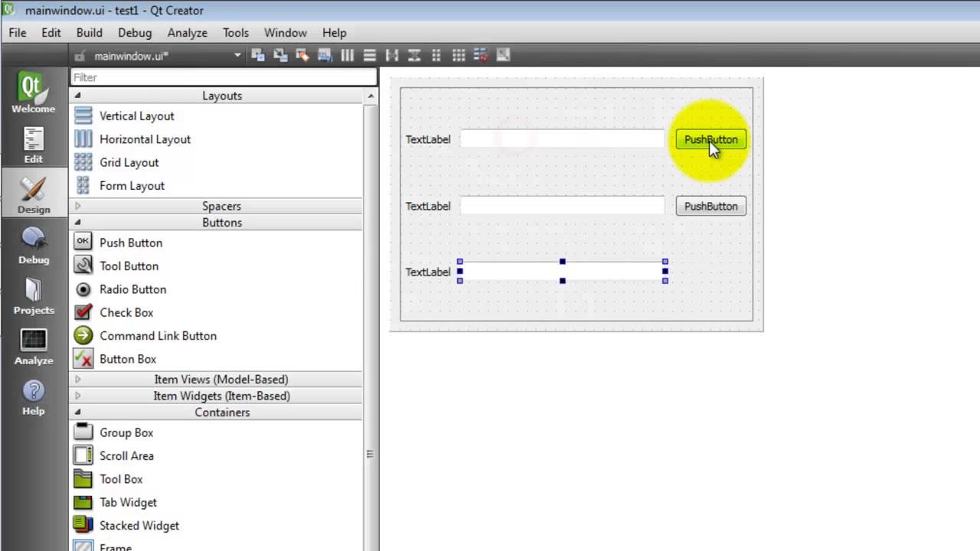The height and width of the screenshot is (551, 980).
Task: Switch to Debug mode in sidebar
Action: pyautogui.click(x=33, y=245)
